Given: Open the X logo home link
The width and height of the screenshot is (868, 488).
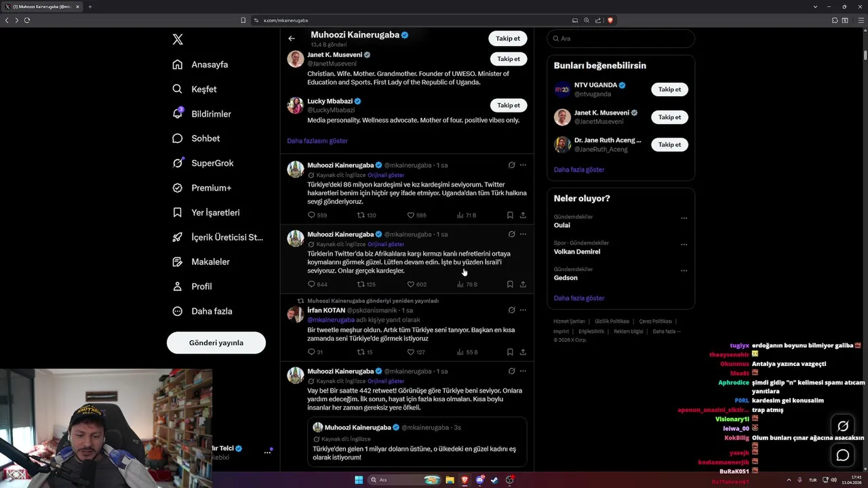Looking at the screenshot, I should click(x=178, y=39).
